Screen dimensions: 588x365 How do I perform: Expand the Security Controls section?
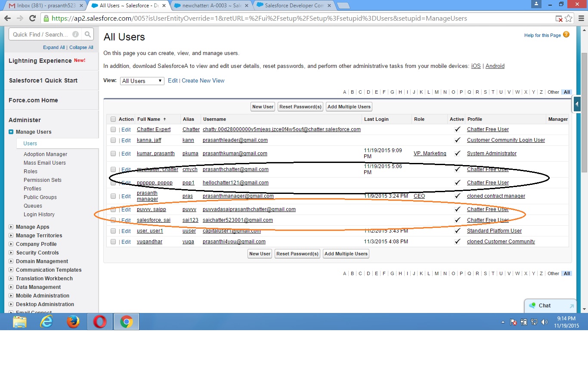click(11, 253)
